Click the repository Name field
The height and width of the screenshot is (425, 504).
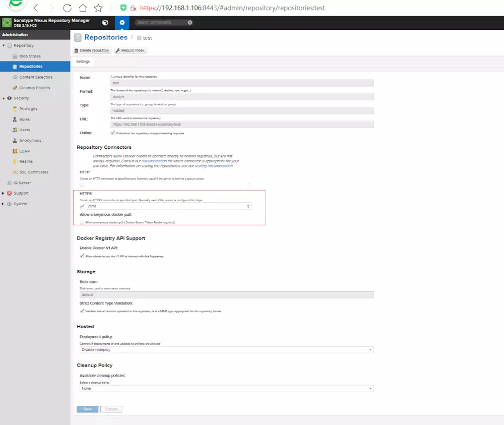242,83
